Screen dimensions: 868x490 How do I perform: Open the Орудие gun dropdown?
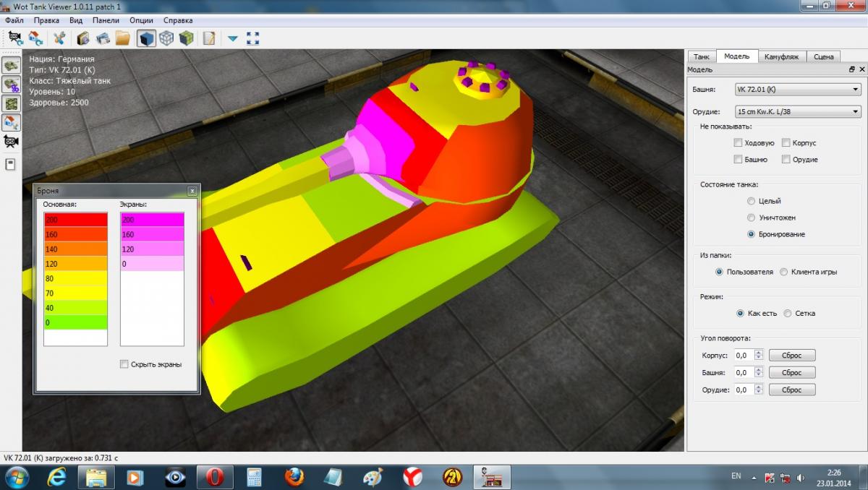(x=797, y=112)
